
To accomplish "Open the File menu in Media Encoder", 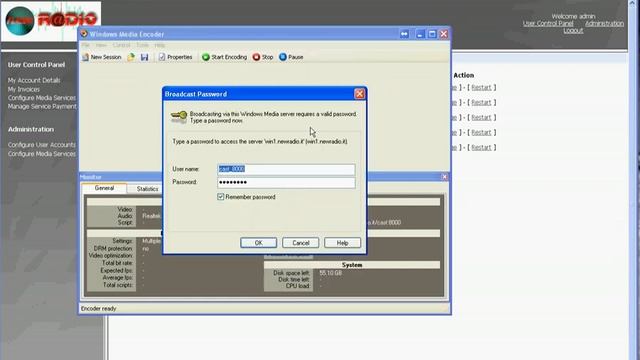I will [85, 45].
